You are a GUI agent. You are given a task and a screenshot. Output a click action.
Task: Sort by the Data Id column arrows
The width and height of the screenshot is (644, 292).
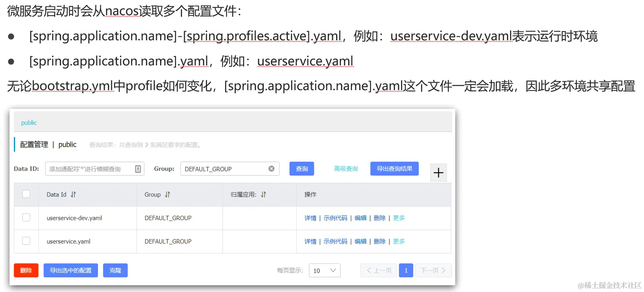point(73,195)
